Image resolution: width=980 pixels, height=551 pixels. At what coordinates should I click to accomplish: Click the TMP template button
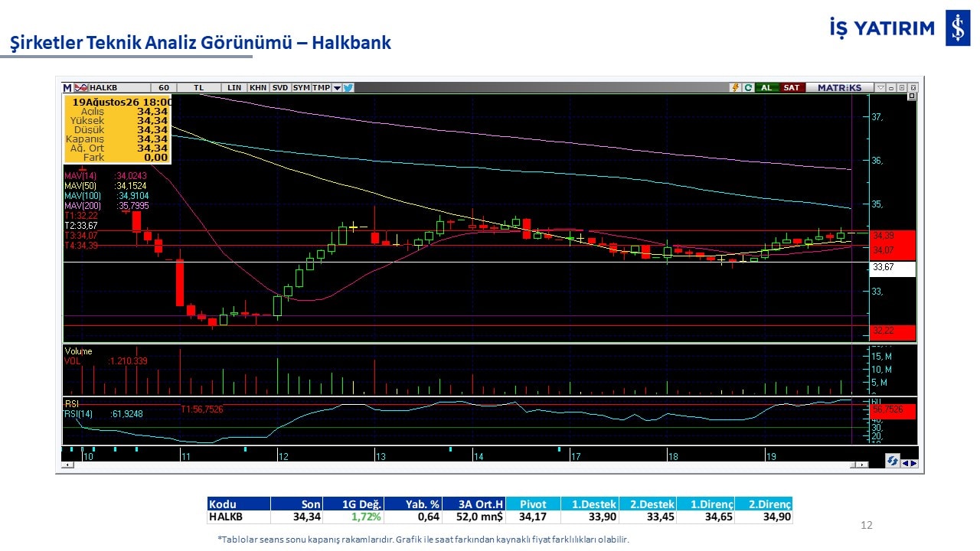[322, 87]
